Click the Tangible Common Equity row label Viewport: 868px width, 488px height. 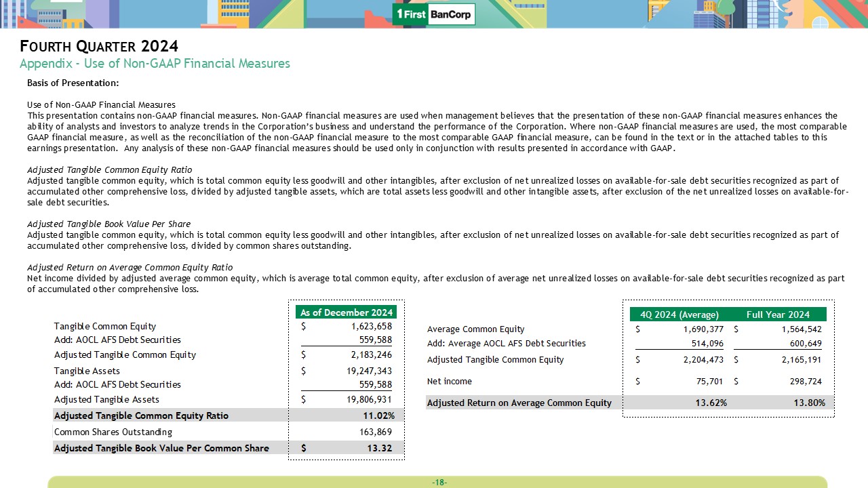click(105, 327)
